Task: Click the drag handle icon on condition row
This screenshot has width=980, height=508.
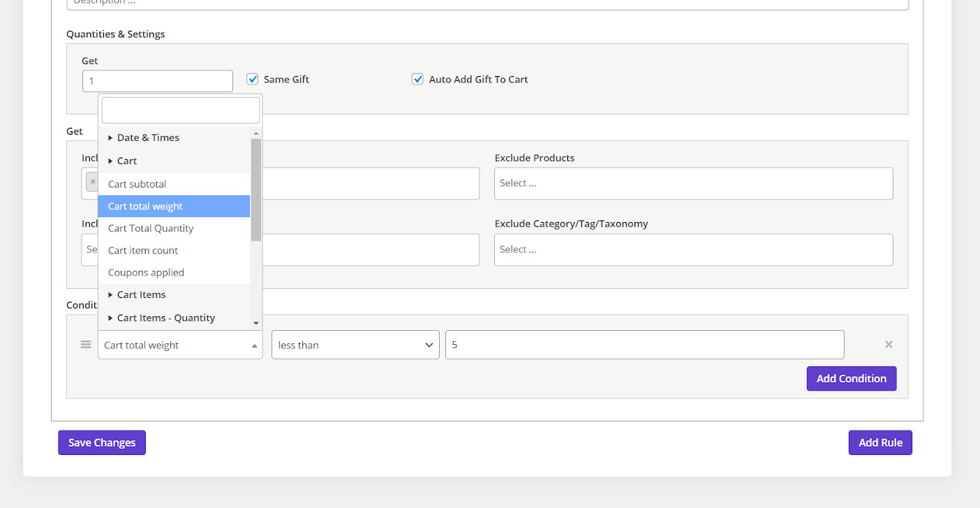Action: tap(86, 345)
